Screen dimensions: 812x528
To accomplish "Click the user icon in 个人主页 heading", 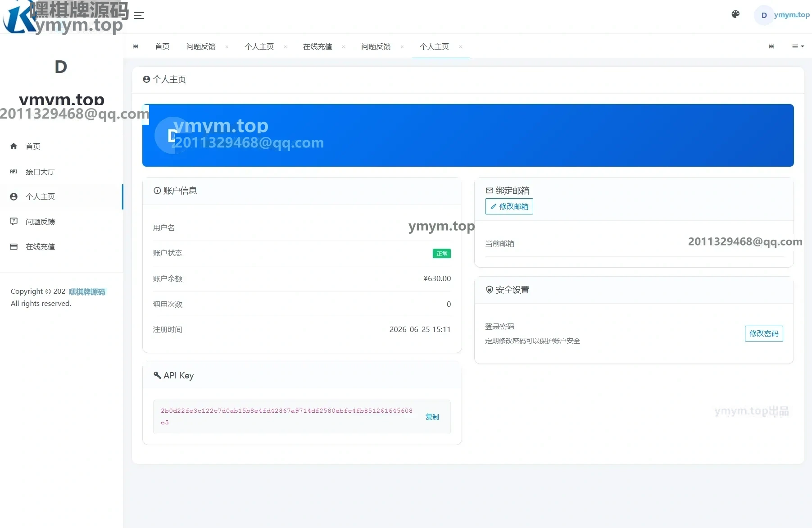I will pos(146,79).
